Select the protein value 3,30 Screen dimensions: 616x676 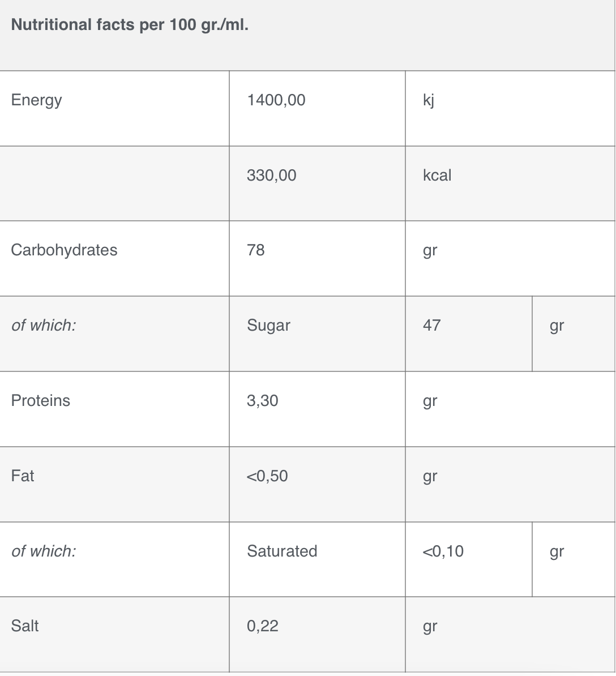point(263,401)
